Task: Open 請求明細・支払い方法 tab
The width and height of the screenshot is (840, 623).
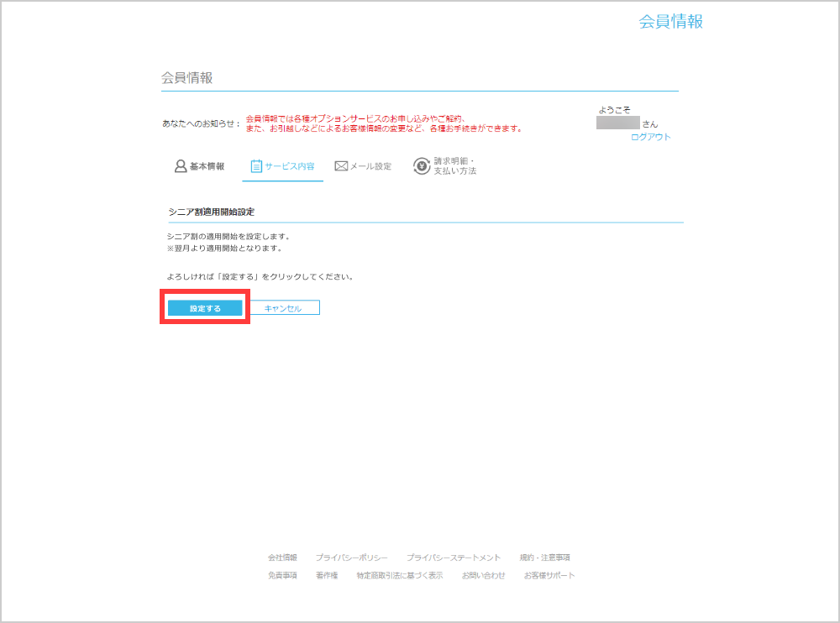Action: point(444,166)
